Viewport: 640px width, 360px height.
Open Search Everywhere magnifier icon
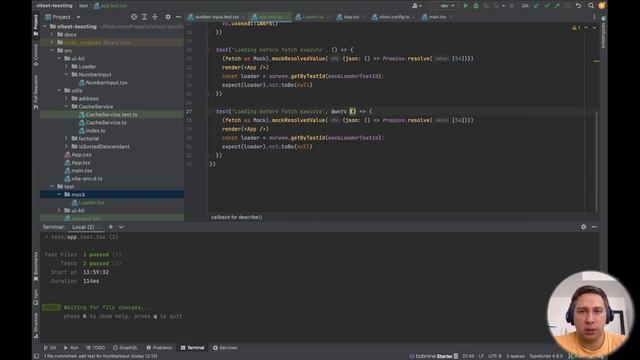pyautogui.click(x=591, y=6)
